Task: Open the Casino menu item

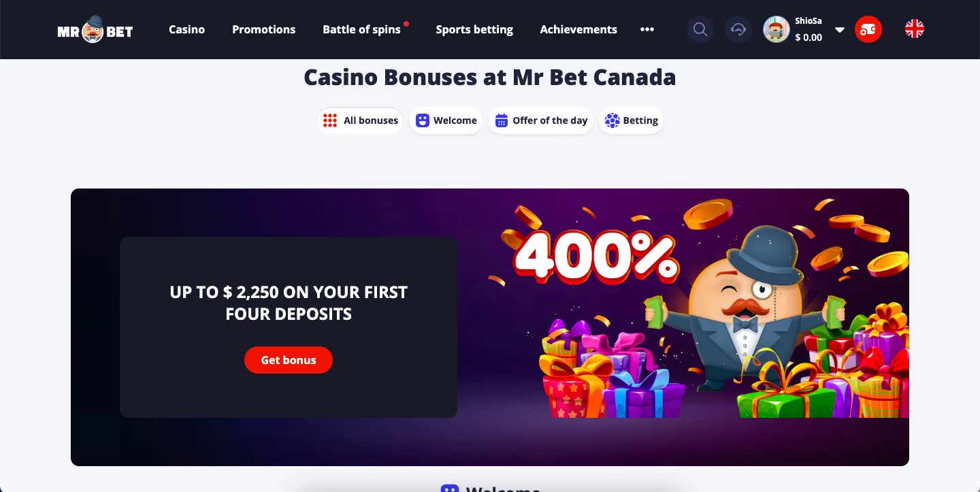Action: click(186, 29)
